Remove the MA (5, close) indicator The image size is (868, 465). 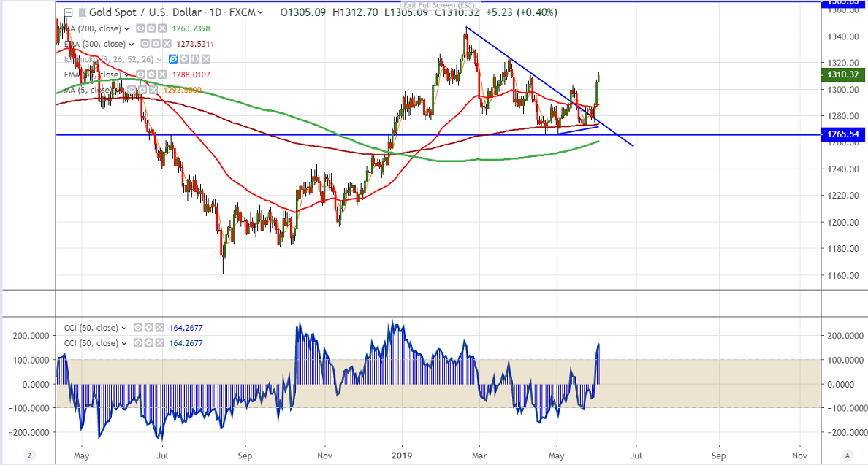(153, 90)
